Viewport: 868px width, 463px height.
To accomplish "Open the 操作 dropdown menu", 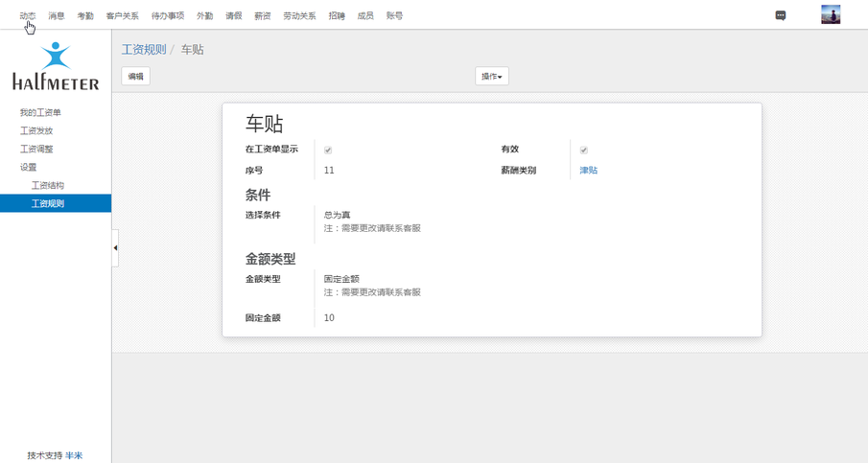I will [491, 77].
